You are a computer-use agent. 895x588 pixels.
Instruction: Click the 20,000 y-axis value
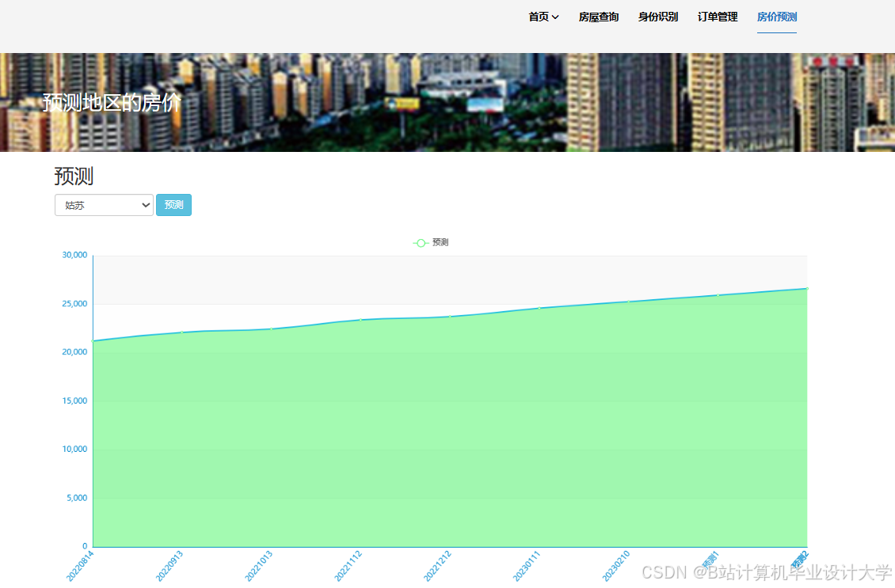[x=74, y=352]
